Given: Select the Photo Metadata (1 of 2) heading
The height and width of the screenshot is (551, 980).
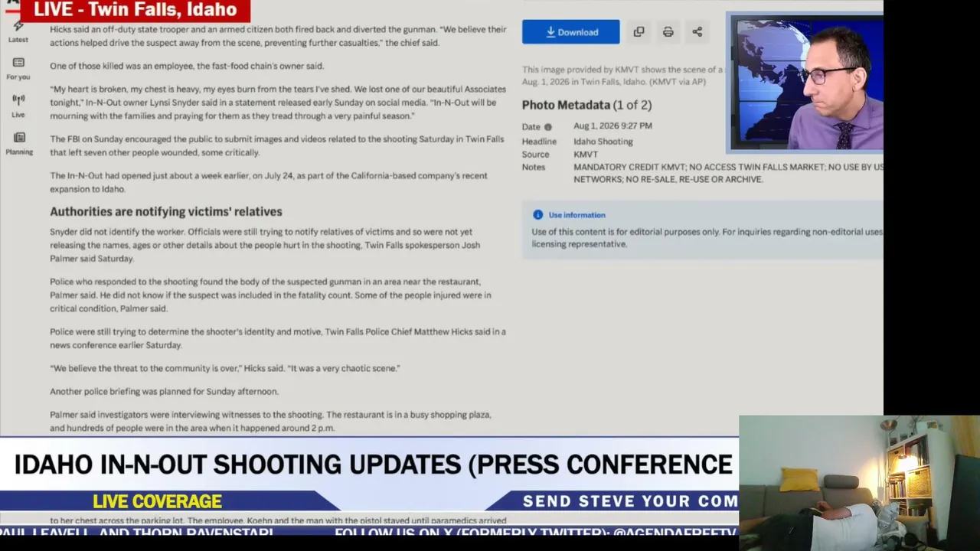Looking at the screenshot, I should tap(586, 105).
